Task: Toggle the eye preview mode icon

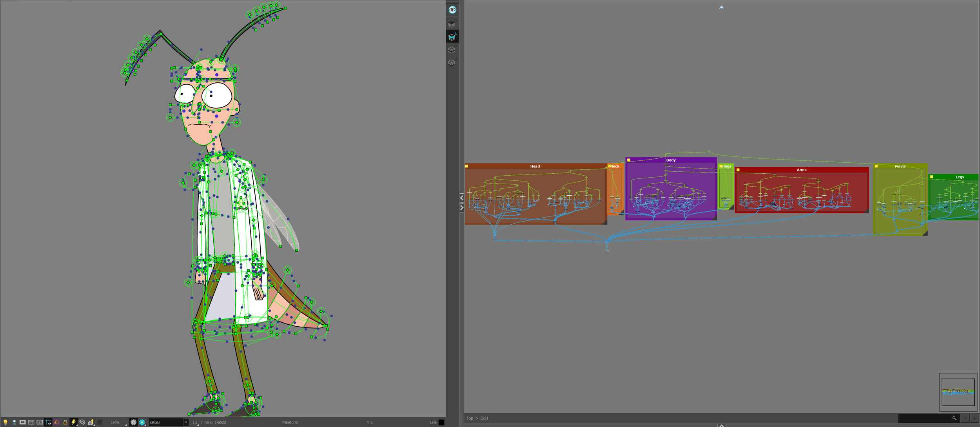Action: pyautogui.click(x=452, y=10)
